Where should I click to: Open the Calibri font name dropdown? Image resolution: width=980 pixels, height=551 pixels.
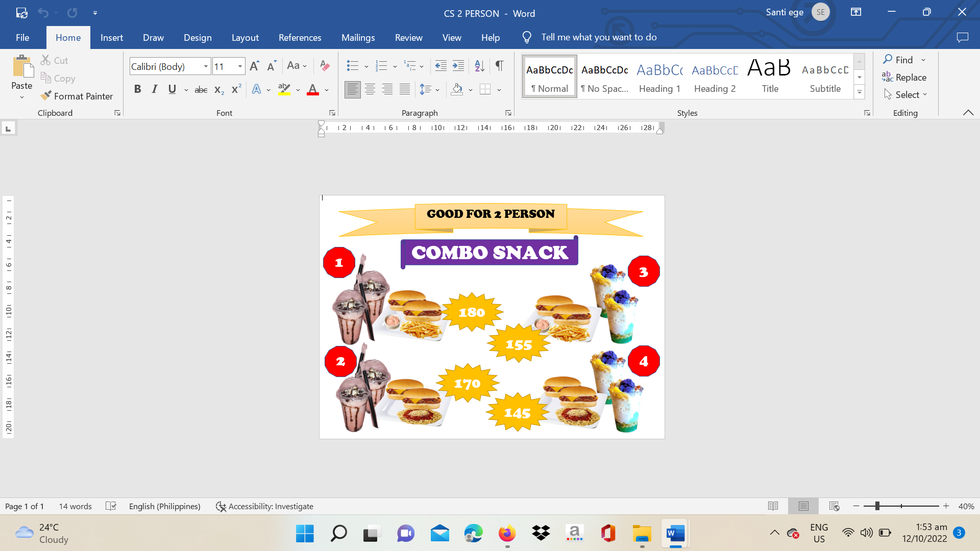point(206,66)
